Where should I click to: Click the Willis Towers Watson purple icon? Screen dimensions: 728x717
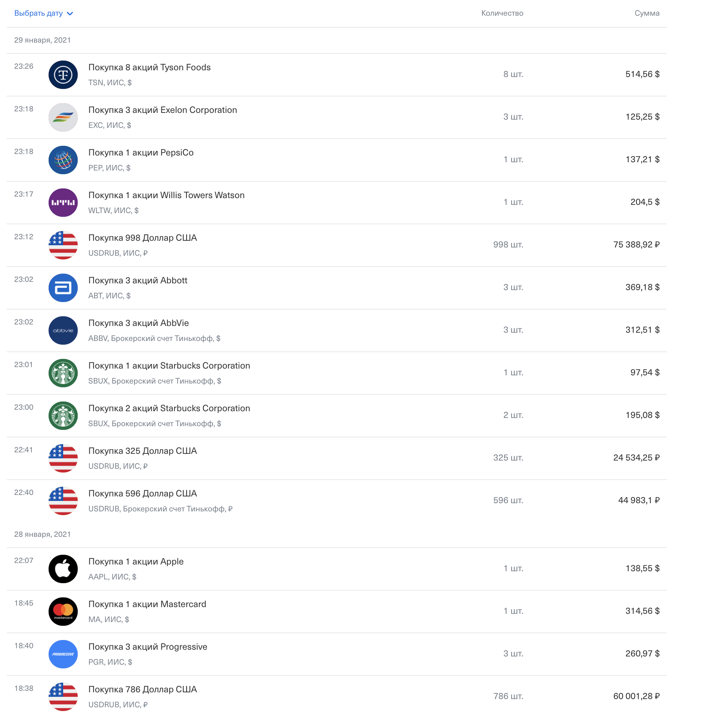(x=63, y=202)
